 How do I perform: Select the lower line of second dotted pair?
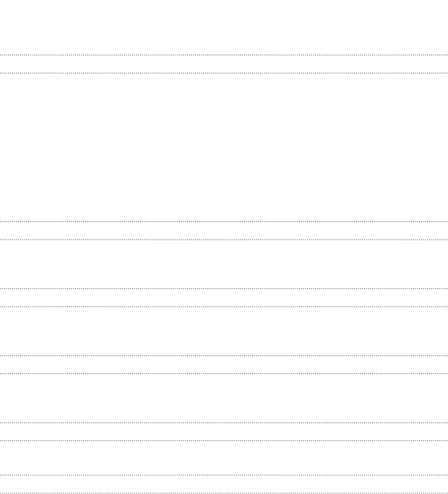(x=224, y=240)
